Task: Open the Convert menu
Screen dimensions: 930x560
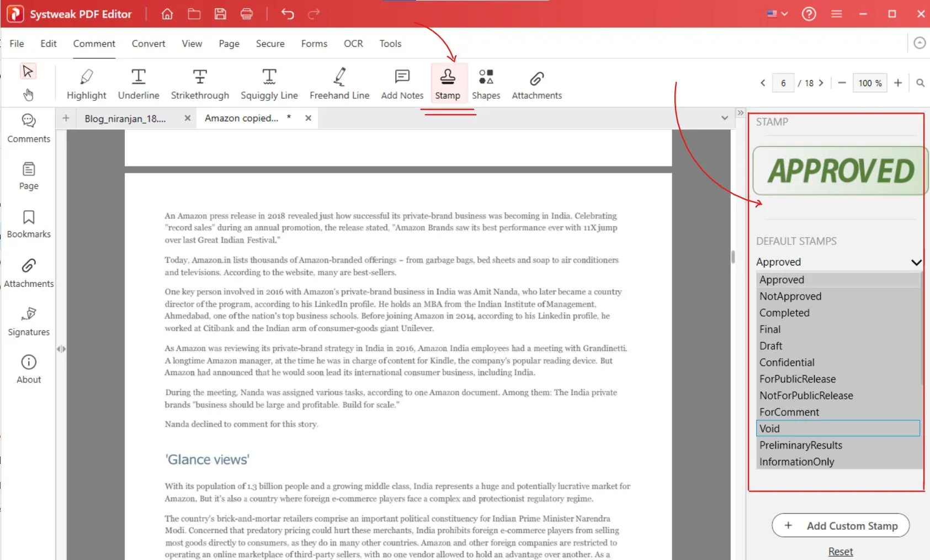Action: click(148, 44)
